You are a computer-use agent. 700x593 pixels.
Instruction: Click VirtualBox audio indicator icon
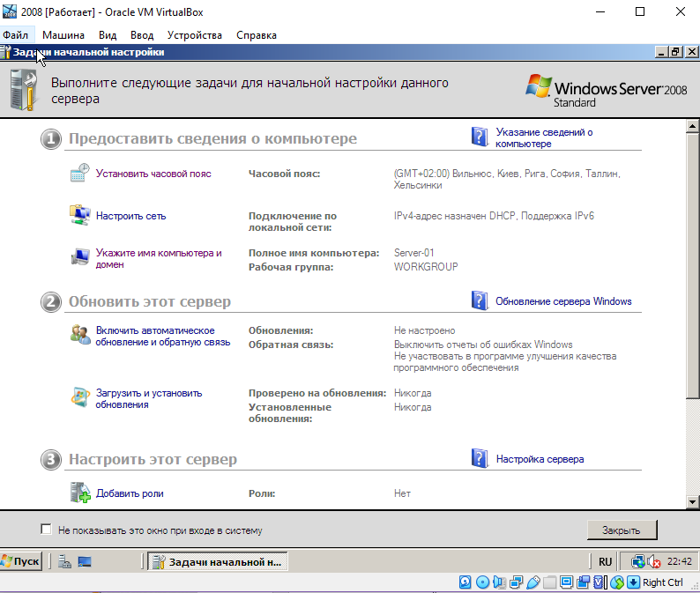pos(499,582)
